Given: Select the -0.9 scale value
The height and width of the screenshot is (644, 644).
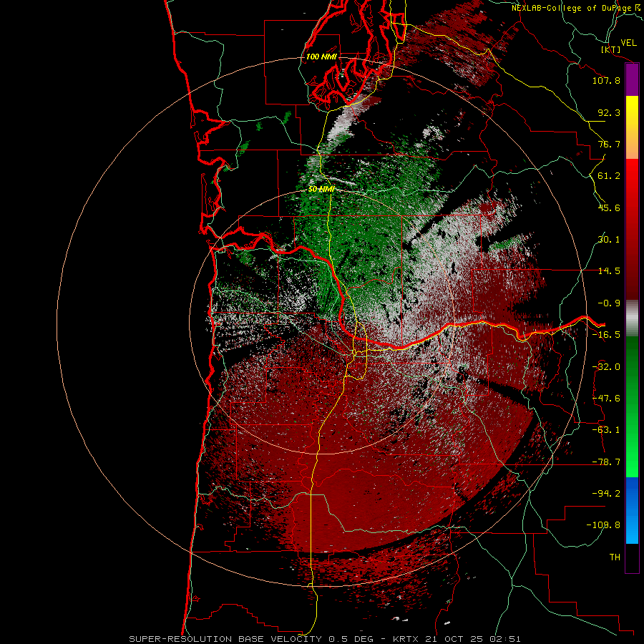Looking at the screenshot, I should (x=609, y=303).
